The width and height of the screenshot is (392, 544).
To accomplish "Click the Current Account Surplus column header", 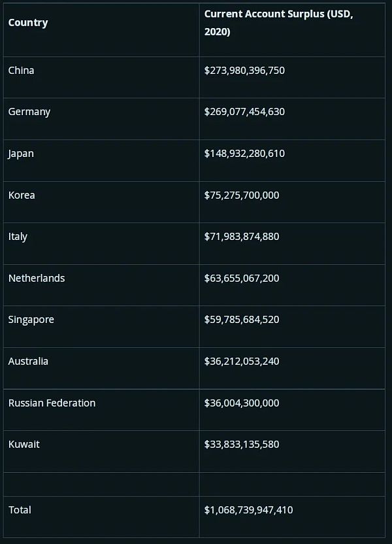I will pos(278,23).
